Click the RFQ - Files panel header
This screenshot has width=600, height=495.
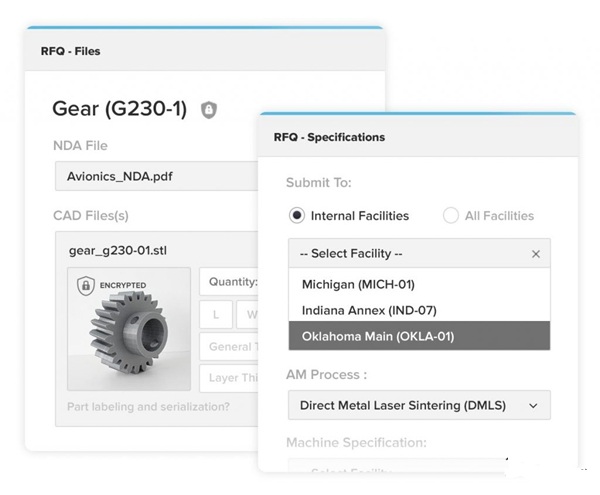(205, 51)
